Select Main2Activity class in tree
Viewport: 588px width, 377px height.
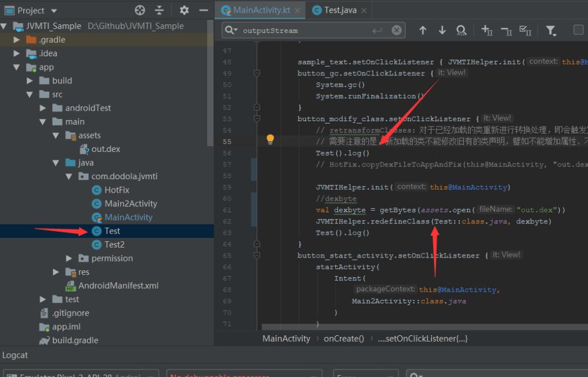point(125,204)
